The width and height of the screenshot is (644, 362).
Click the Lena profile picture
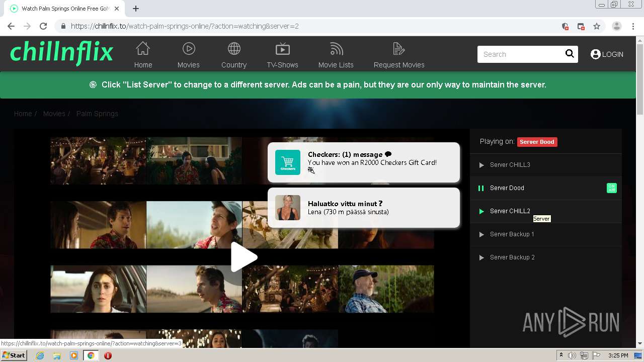coord(288,208)
